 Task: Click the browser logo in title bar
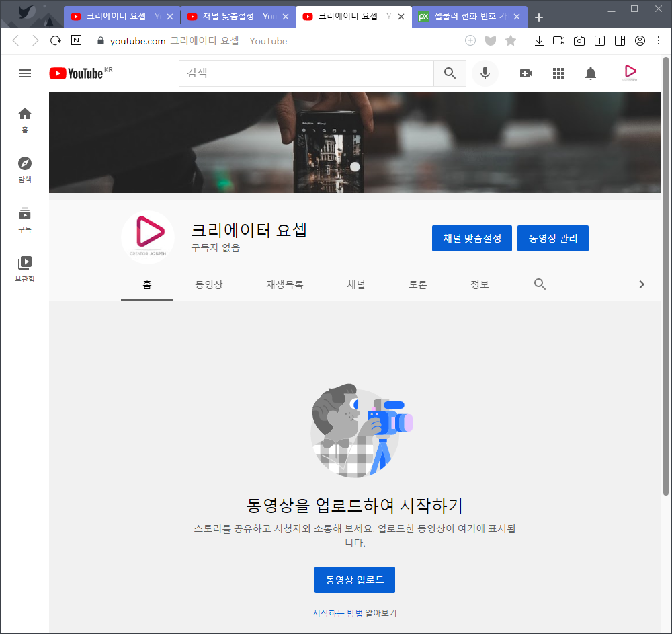tap(27, 12)
